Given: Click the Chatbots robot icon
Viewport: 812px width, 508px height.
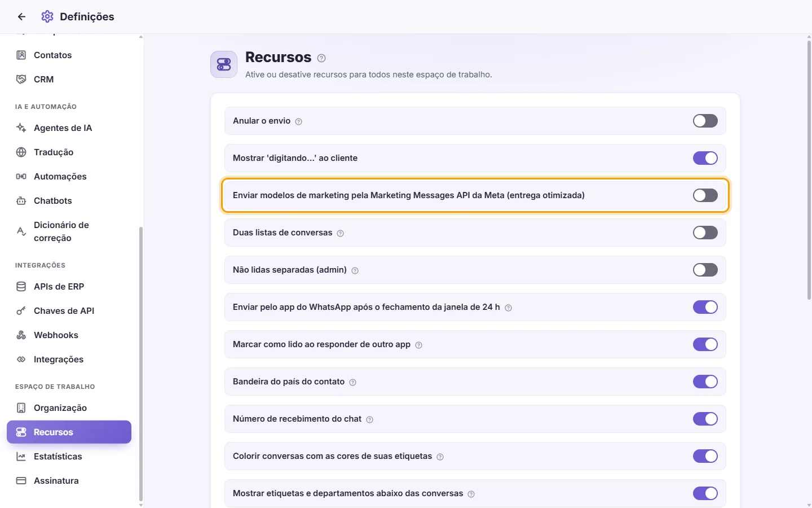Looking at the screenshot, I should [x=21, y=201].
